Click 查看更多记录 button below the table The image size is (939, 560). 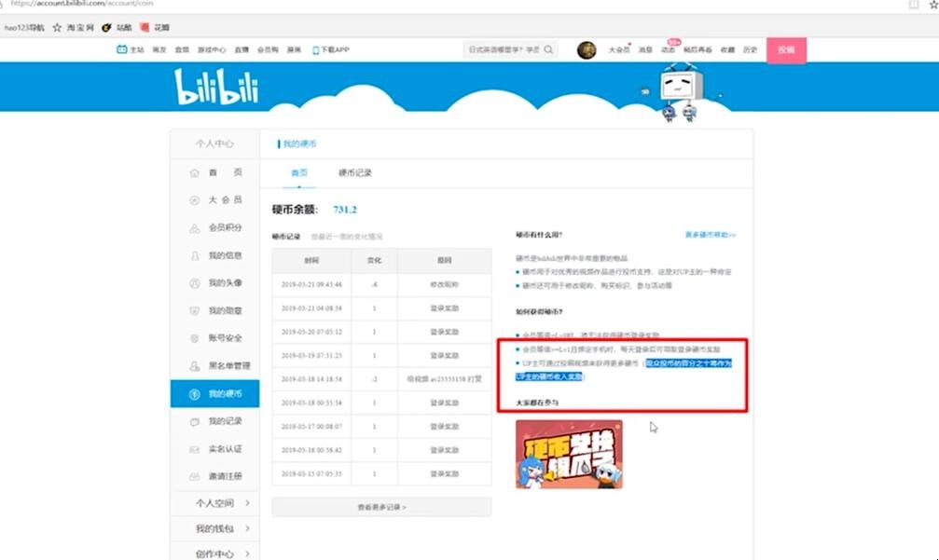381,507
